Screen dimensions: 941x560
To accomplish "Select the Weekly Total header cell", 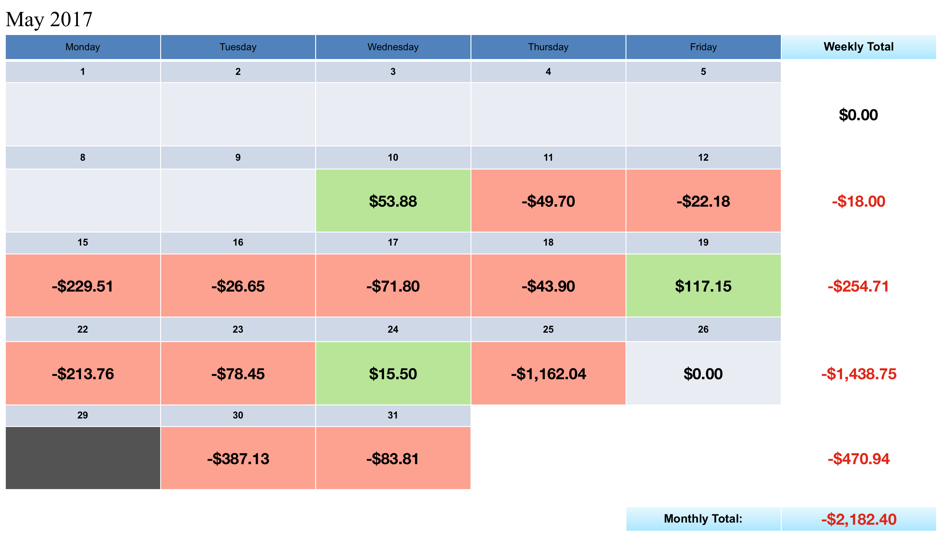I will [x=858, y=47].
